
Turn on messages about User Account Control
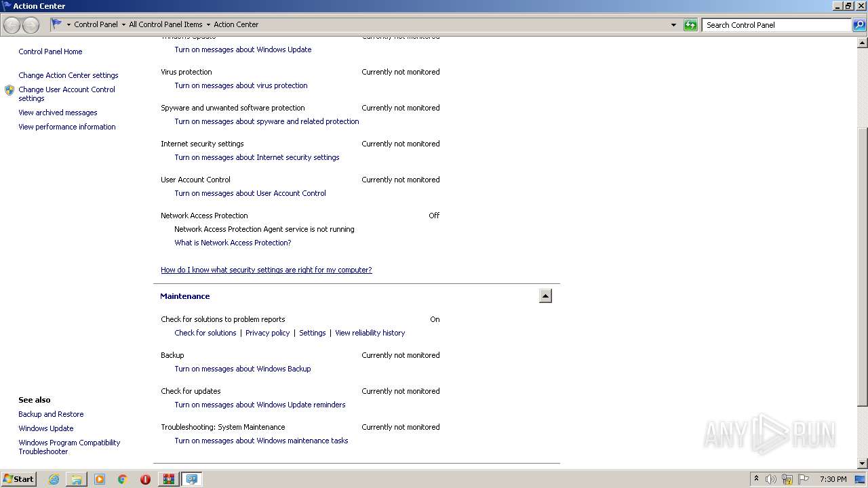[x=250, y=193]
